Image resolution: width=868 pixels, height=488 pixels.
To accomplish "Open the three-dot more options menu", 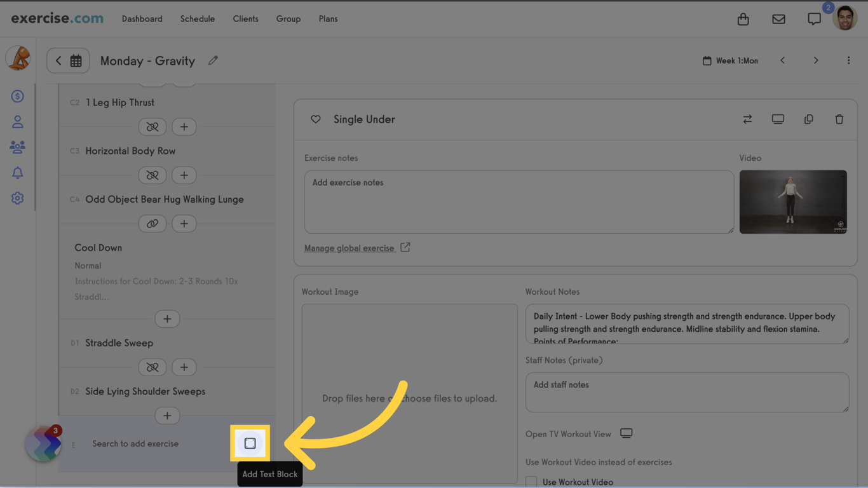I will (x=848, y=60).
